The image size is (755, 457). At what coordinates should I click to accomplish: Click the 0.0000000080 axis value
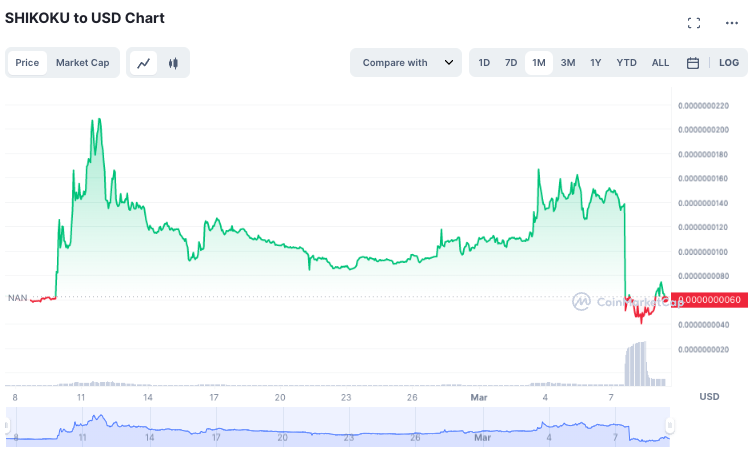pos(703,276)
